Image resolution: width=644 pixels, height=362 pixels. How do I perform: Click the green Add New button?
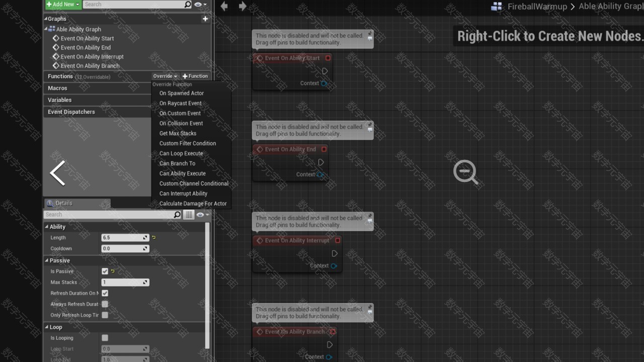coord(62,5)
